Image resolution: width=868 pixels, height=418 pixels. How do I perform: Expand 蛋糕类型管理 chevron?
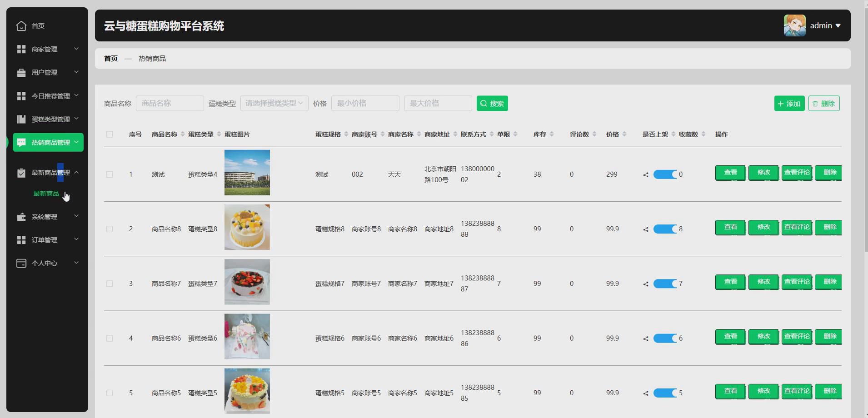click(76, 119)
